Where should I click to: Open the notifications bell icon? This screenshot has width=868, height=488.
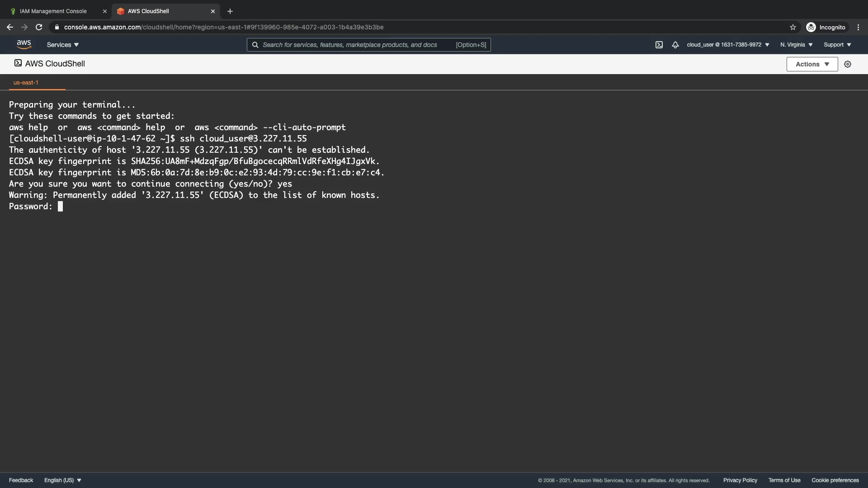[675, 45]
